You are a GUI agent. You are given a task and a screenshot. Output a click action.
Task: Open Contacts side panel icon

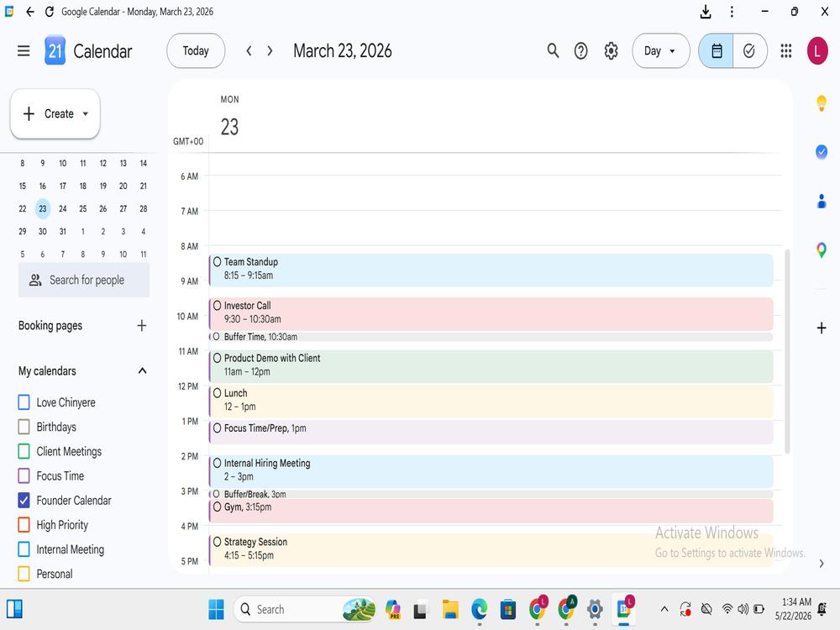tap(822, 202)
